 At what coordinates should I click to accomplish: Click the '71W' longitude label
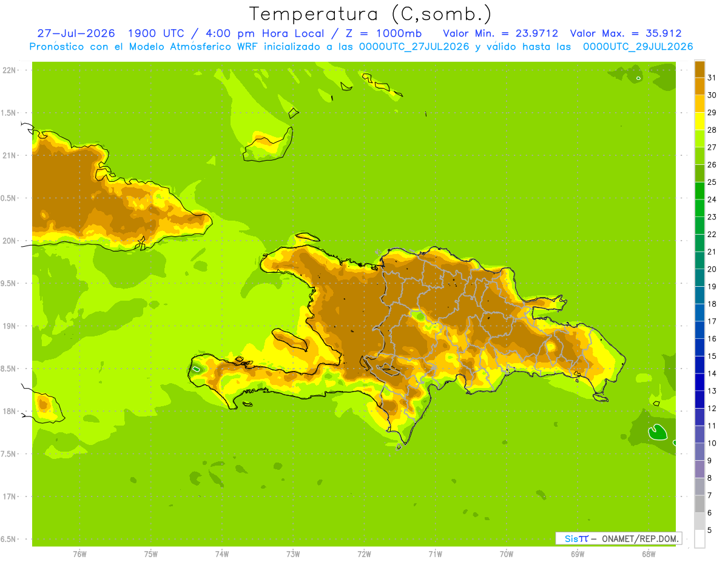click(x=435, y=554)
